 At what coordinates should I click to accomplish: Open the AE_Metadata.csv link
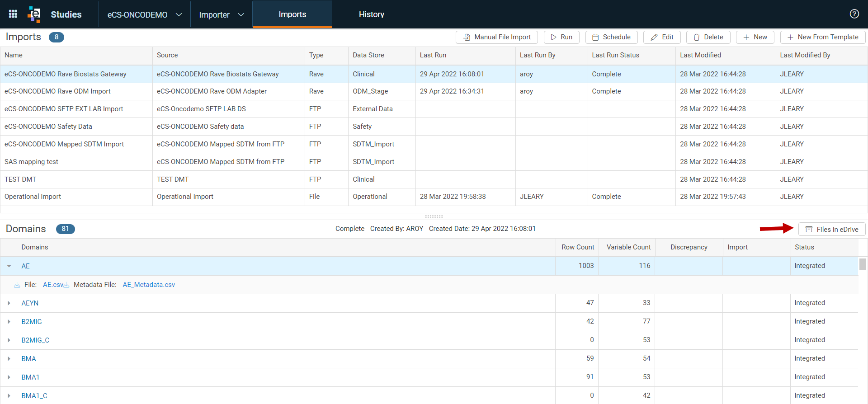149,285
